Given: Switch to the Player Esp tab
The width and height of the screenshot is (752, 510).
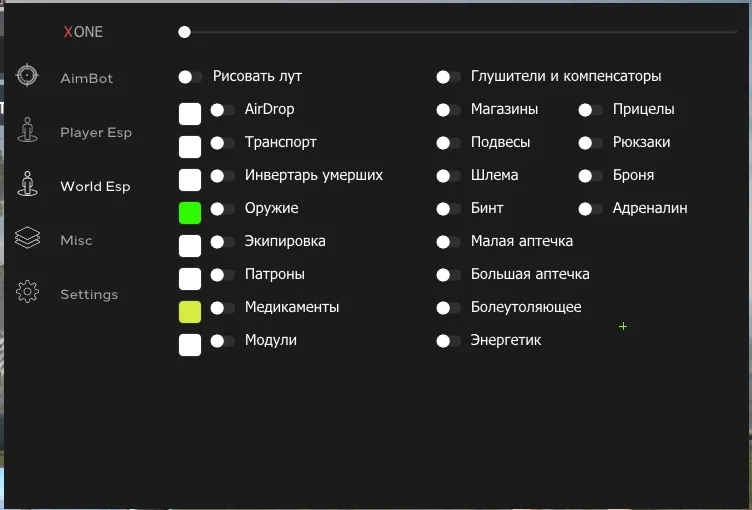Looking at the screenshot, I should pos(95,132).
